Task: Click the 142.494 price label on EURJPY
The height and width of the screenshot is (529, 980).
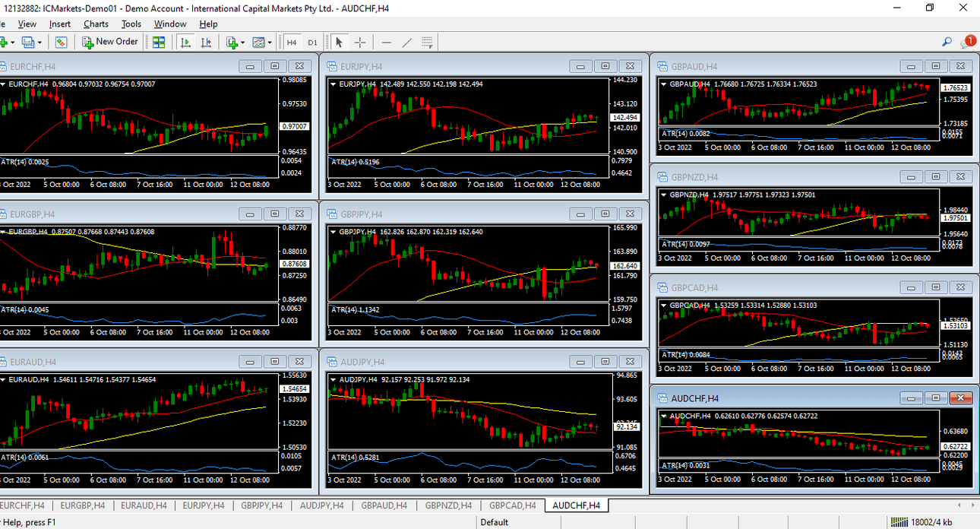Action: (x=624, y=118)
